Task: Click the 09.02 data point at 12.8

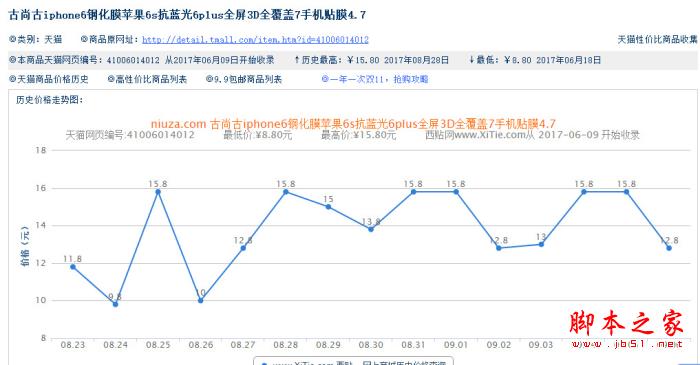Action: [x=499, y=248]
